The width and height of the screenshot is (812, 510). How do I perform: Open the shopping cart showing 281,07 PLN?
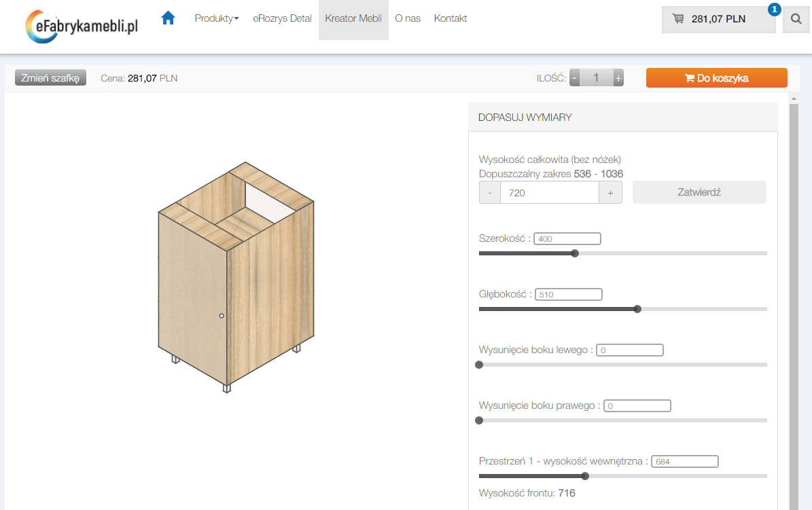click(x=718, y=19)
